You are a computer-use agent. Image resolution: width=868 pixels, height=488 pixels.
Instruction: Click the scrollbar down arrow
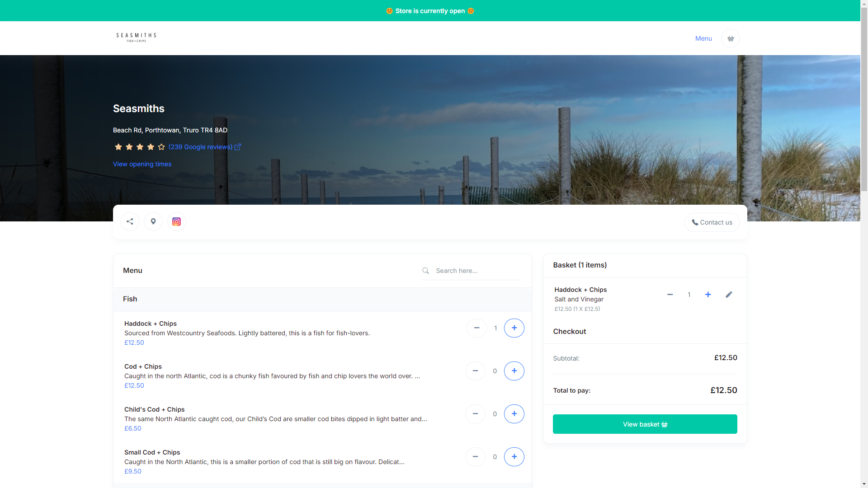[864, 484]
